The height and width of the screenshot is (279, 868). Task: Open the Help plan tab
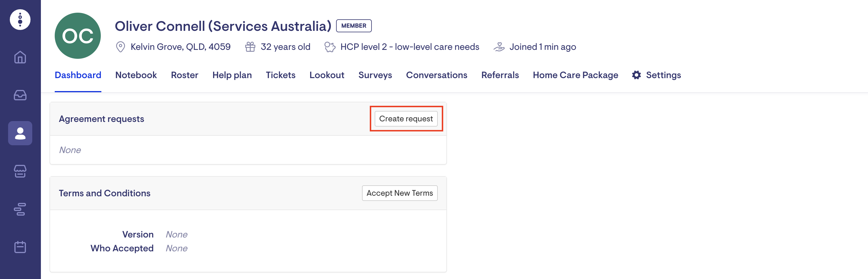(232, 75)
